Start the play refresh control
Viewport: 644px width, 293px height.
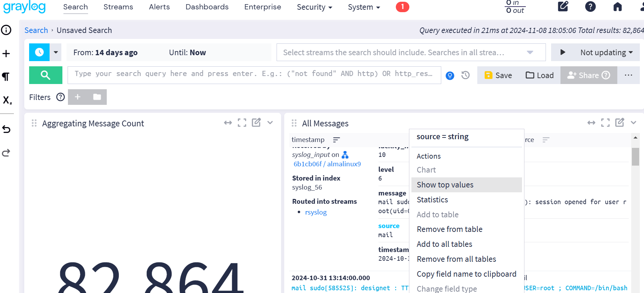[563, 52]
